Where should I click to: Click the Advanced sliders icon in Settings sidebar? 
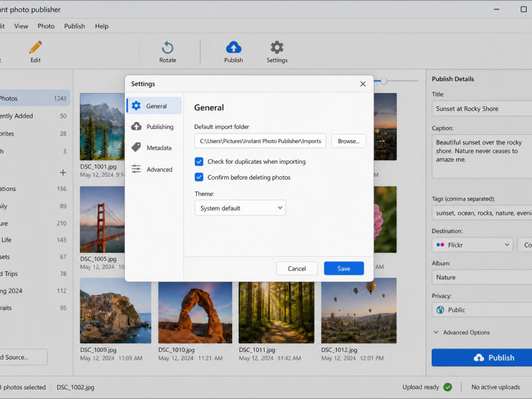click(x=136, y=169)
